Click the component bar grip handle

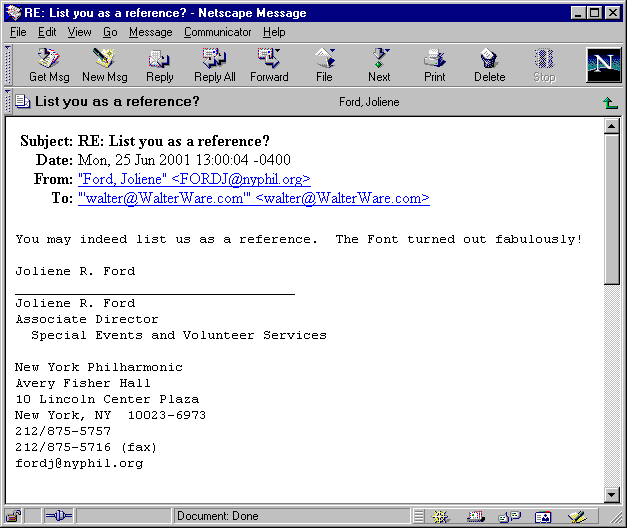coord(418,516)
